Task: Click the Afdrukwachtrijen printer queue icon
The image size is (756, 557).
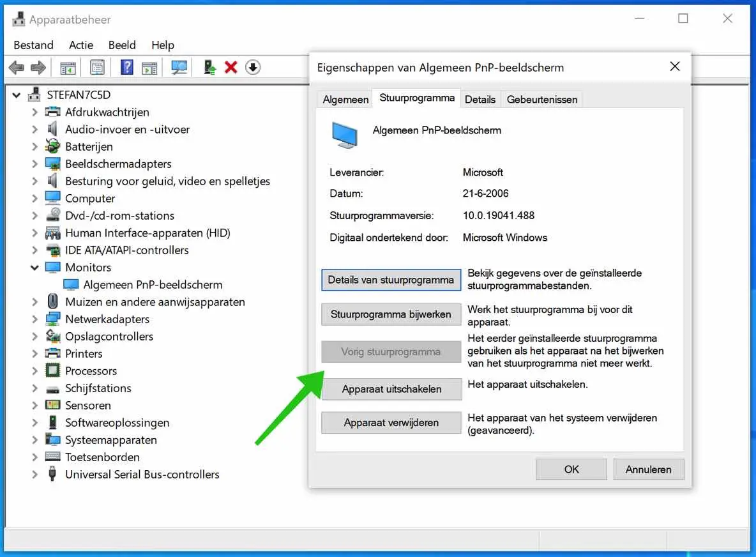Action: click(52, 112)
